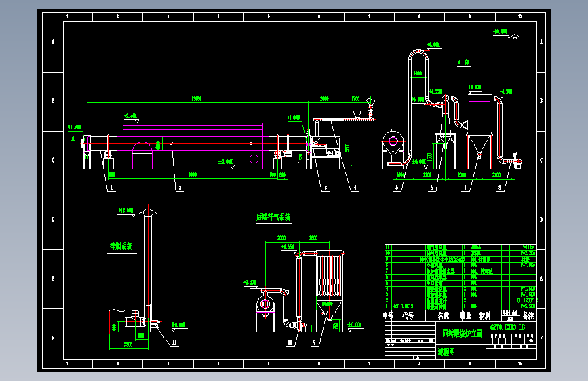Click the magenta arched door on the kiln housing
Viewport: 588px width, 381px height.
(142, 155)
